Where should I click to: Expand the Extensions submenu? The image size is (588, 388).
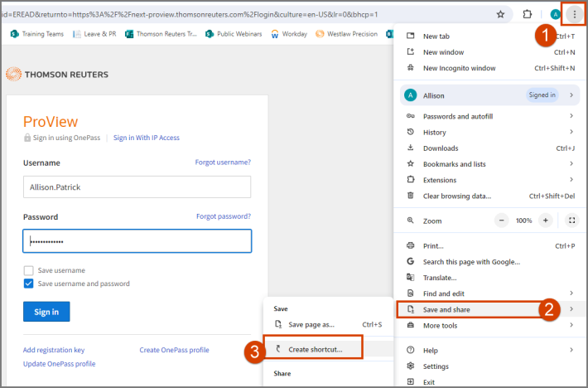point(490,180)
